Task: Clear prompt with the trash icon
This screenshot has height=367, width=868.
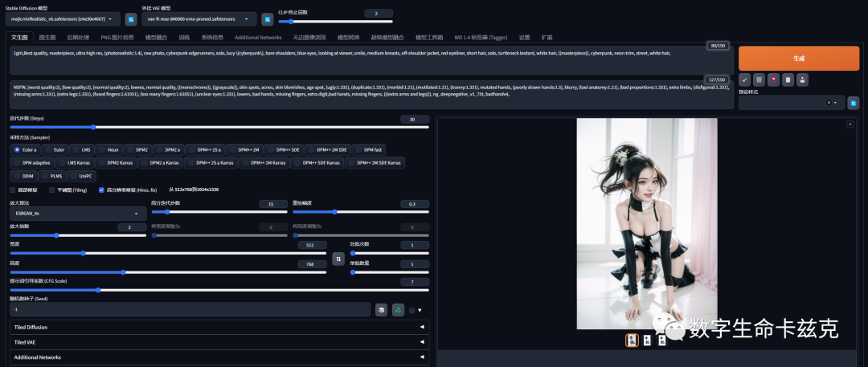Action: pyautogui.click(x=759, y=80)
